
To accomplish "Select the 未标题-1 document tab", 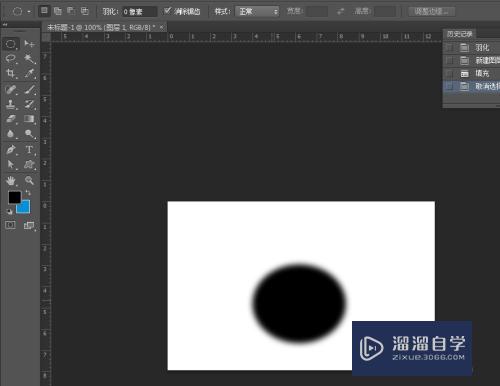I will pos(100,27).
